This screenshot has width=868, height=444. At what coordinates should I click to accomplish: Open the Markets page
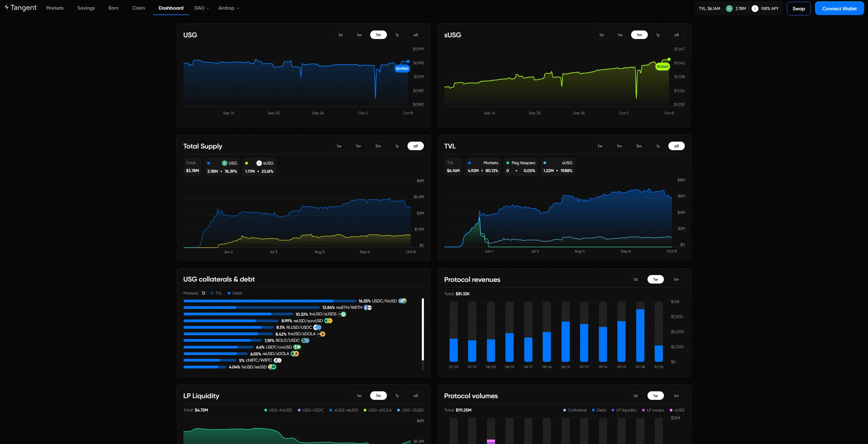[x=55, y=8]
